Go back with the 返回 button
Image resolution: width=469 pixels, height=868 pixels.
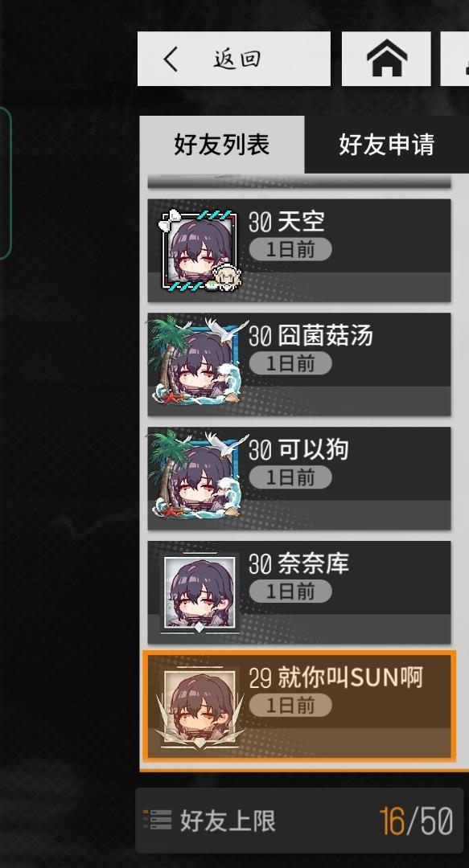click(234, 59)
